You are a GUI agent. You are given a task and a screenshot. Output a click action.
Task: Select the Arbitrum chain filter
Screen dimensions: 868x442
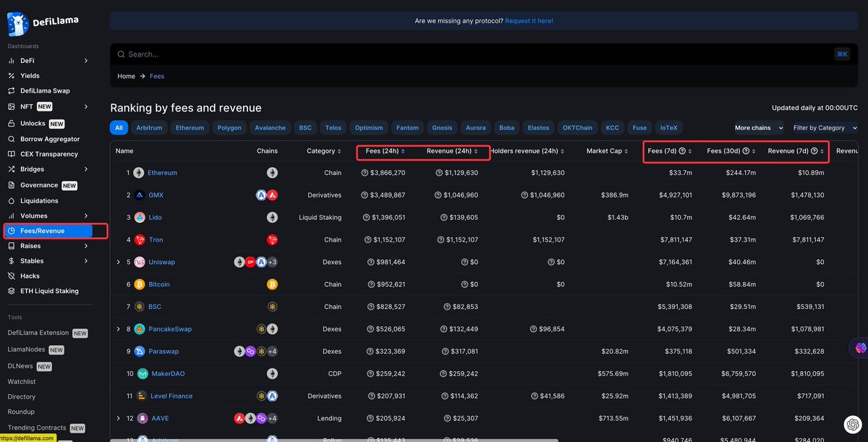point(150,128)
